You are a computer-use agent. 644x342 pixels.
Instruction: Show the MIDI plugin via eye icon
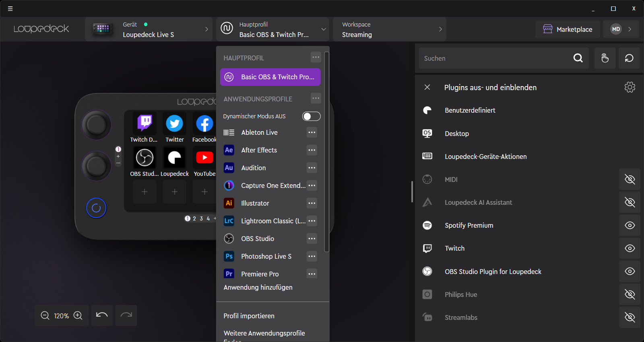click(x=630, y=179)
